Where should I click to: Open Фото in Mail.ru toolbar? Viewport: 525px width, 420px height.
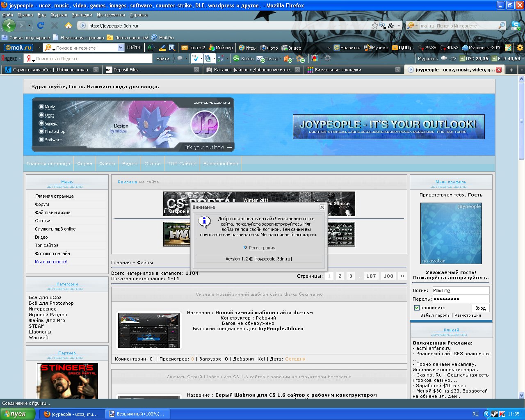point(269,48)
